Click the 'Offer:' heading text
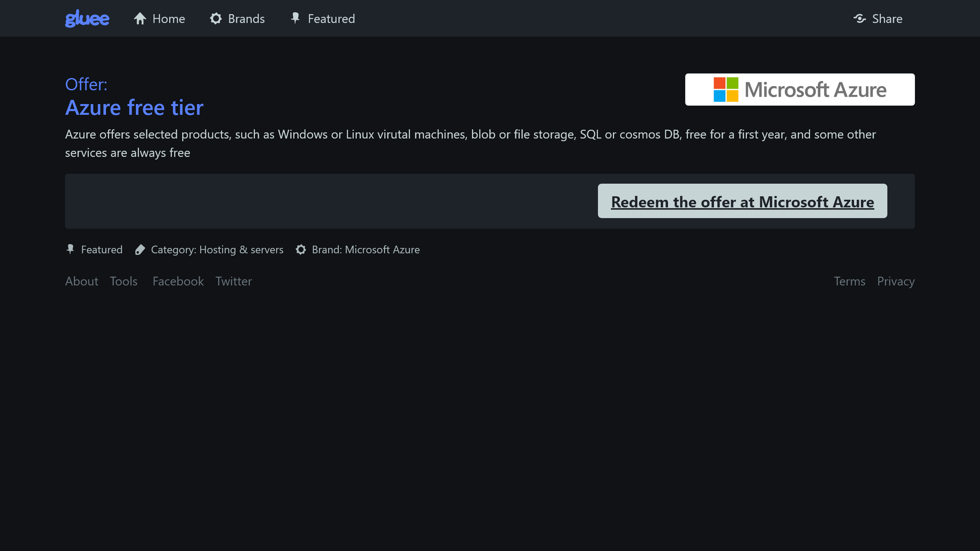 pyautogui.click(x=86, y=84)
